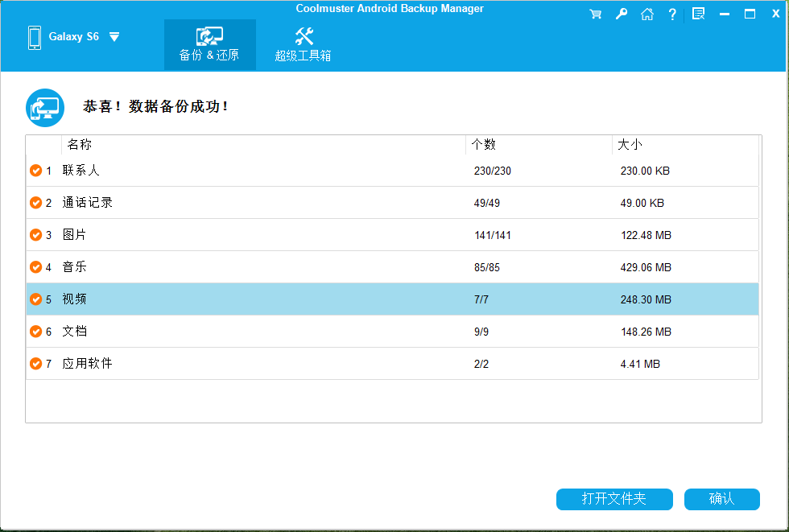The height and width of the screenshot is (532, 789).
Task: Click the 85/85 count value
Action: click(x=487, y=267)
